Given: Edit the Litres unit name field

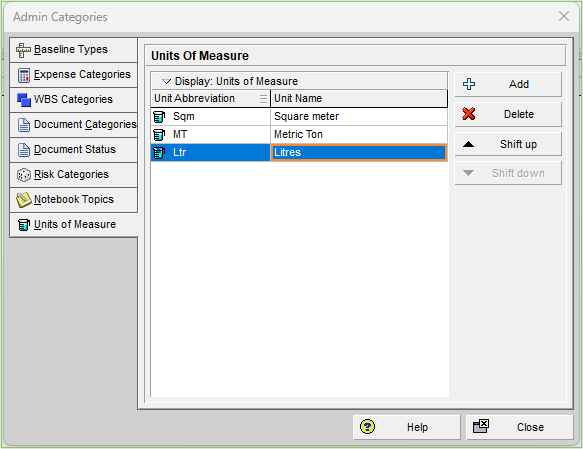Looking at the screenshot, I should point(359,152).
